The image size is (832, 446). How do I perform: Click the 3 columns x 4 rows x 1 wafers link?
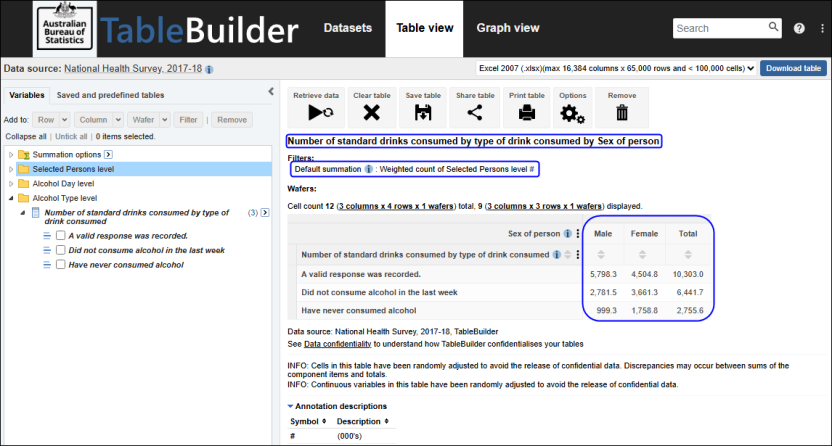pos(396,206)
